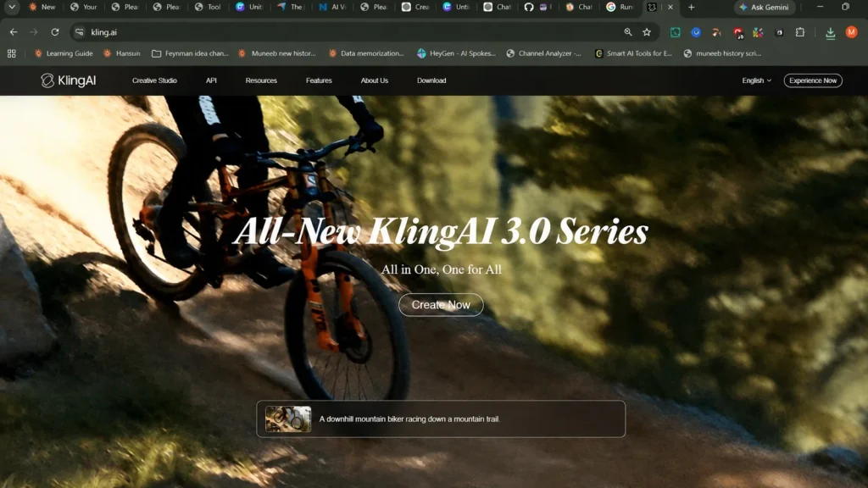The image size is (868, 488).
Task: Open the bookmarks apps grid icon
Action: pos(12,53)
